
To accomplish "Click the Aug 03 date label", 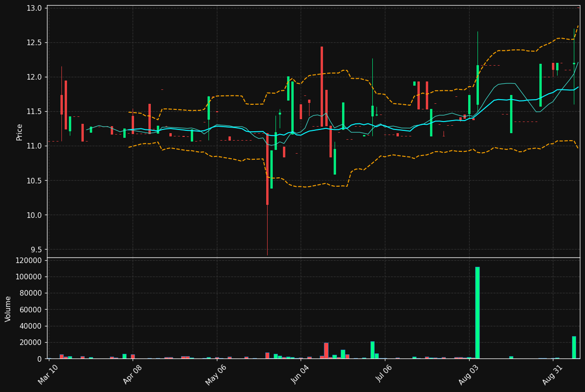I will point(468,375).
